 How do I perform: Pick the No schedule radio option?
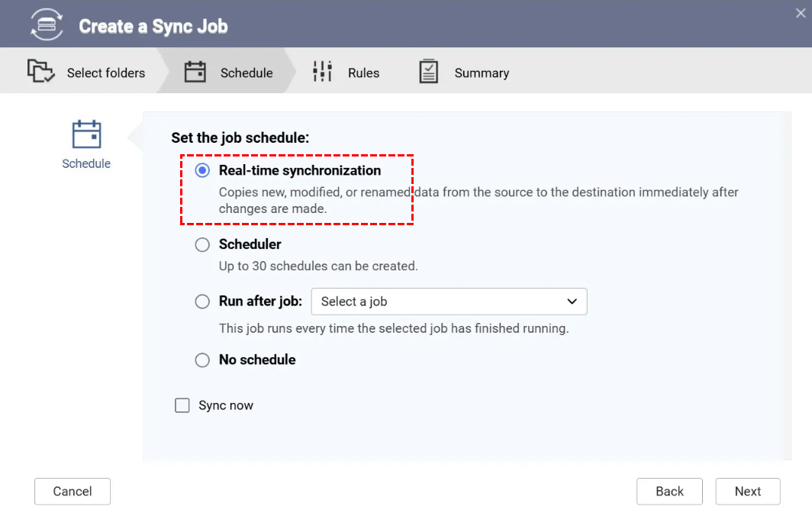(x=202, y=360)
